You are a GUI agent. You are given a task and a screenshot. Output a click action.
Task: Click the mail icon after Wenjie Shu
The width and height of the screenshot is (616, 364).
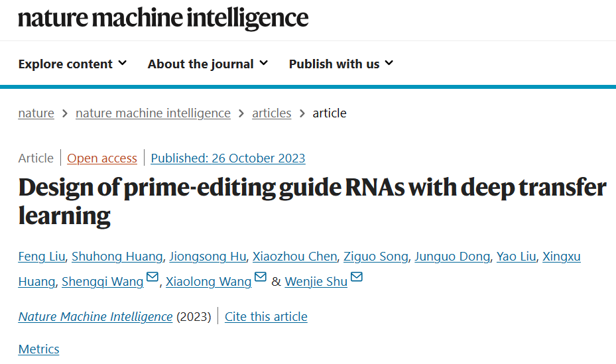pos(356,277)
